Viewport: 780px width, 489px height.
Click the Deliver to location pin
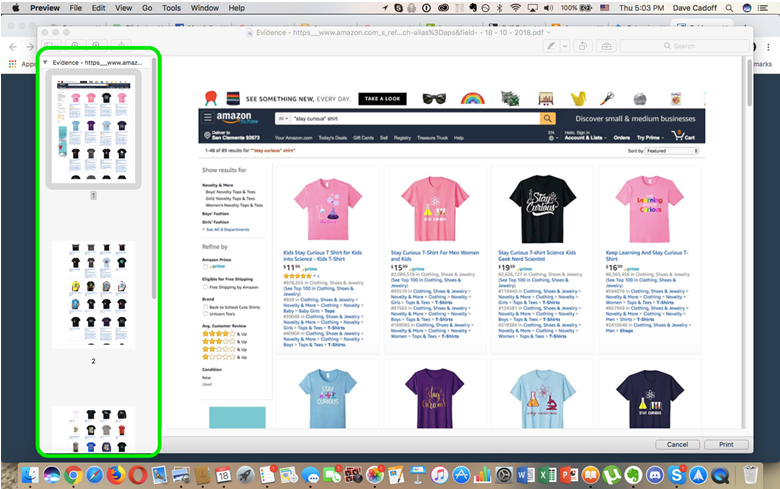(x=207, y=135)
